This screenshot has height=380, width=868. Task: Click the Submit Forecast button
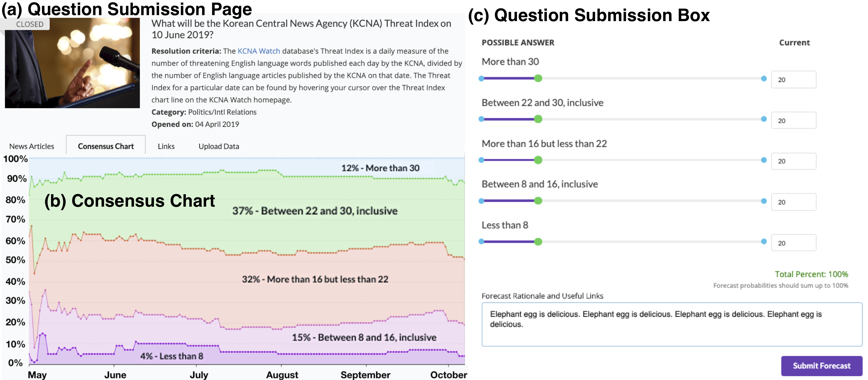tap(821, 366)
